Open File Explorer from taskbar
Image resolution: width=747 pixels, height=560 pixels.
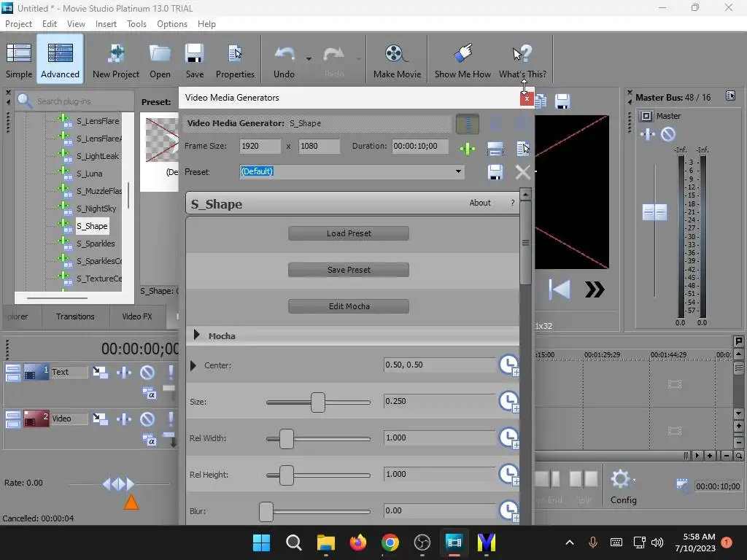click(326, 542)
